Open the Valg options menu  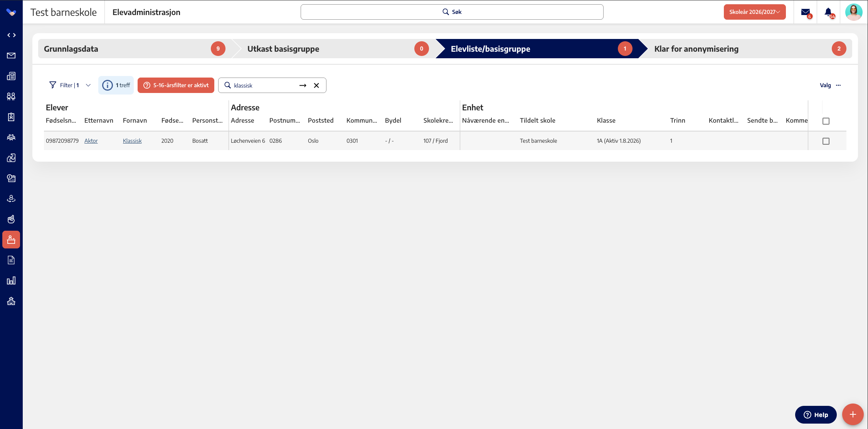point(830,85)
